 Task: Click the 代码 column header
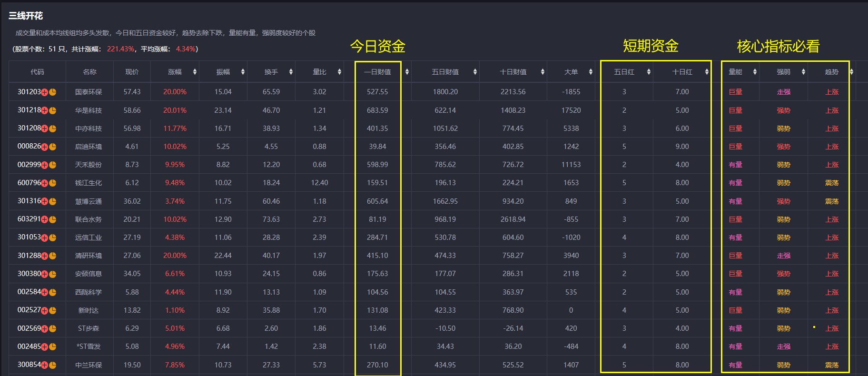point(37,72)
